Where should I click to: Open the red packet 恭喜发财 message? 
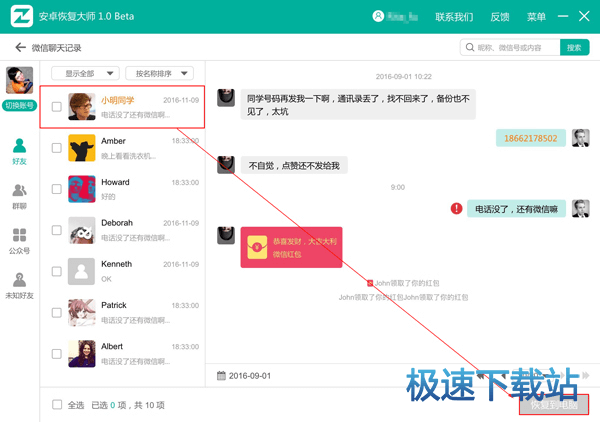(291, 247)
